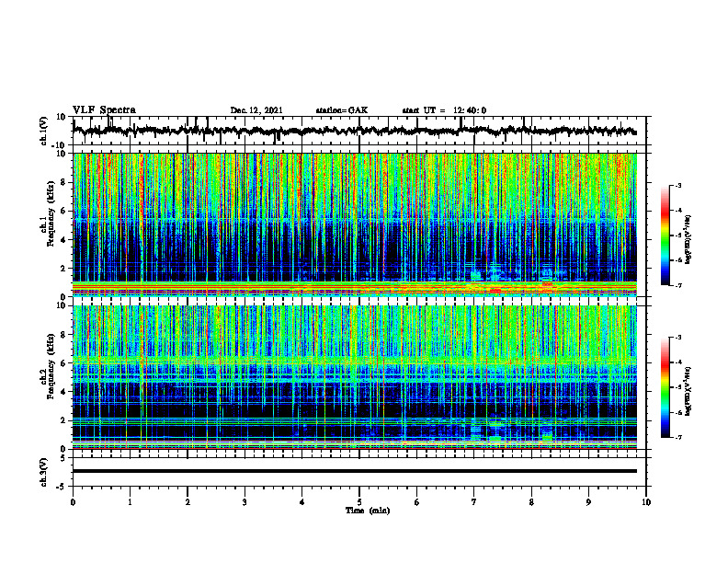
Task: Click the "ch.1(V)" waveform axis label
Action: tap(44, 131)
